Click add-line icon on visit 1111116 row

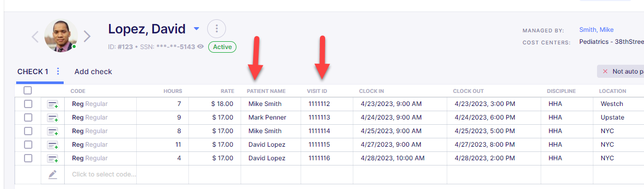[x=53, y=159]
